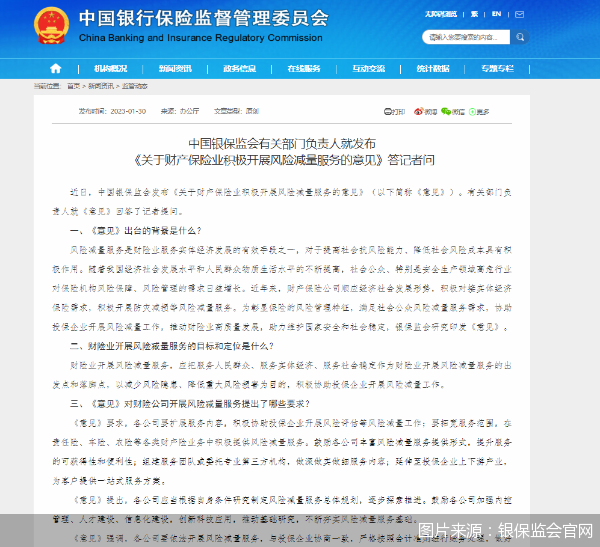600x547 pixels.
Task: Open the 新闻资讯 menu
Action: [x=175, y=69]
